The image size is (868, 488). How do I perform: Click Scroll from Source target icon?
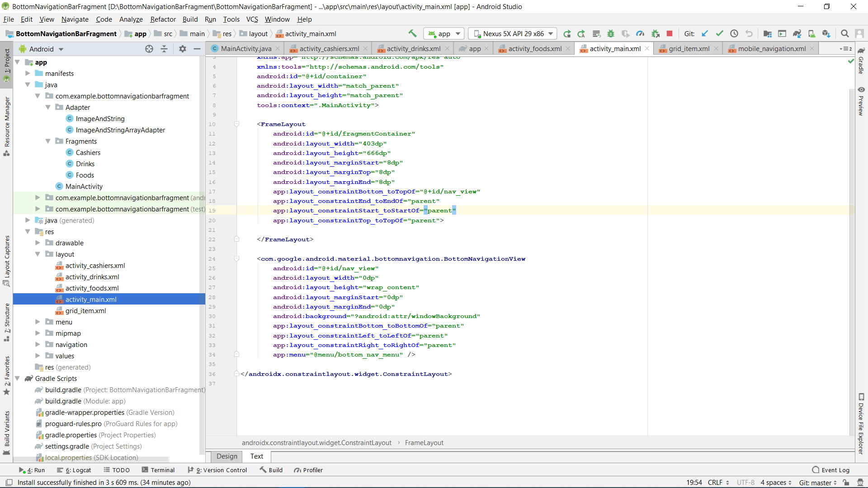(149, 49)
